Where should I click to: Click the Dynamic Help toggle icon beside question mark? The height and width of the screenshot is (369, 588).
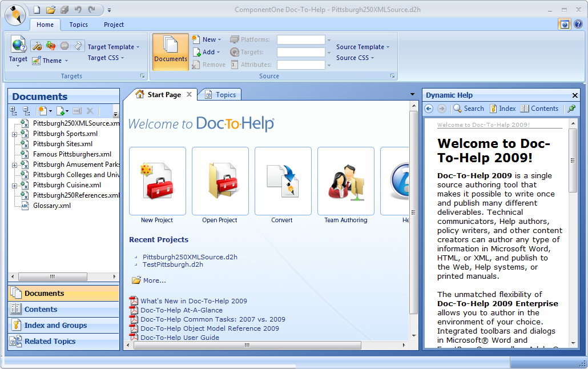(565, 25)
